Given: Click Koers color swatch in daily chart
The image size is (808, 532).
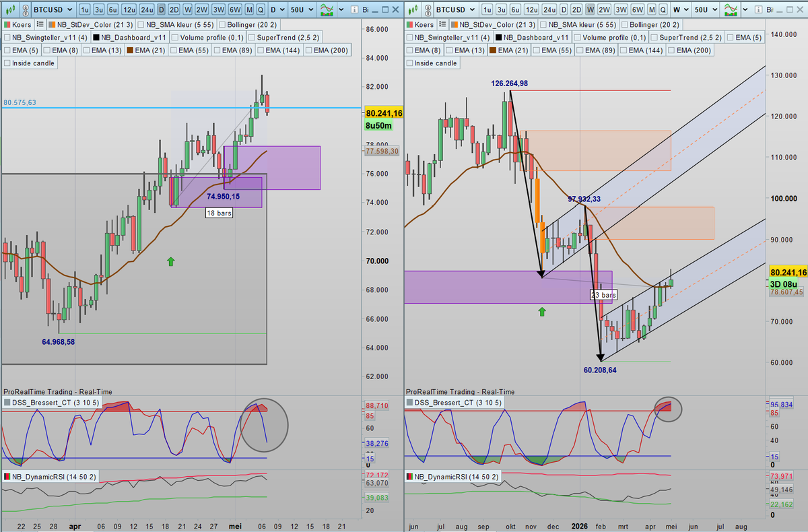Looking at the screenshot, I should (x=7, y=24).
